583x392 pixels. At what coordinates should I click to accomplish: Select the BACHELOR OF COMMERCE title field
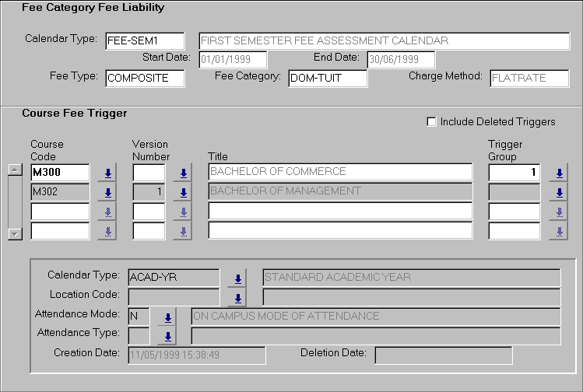click(340, 172)
